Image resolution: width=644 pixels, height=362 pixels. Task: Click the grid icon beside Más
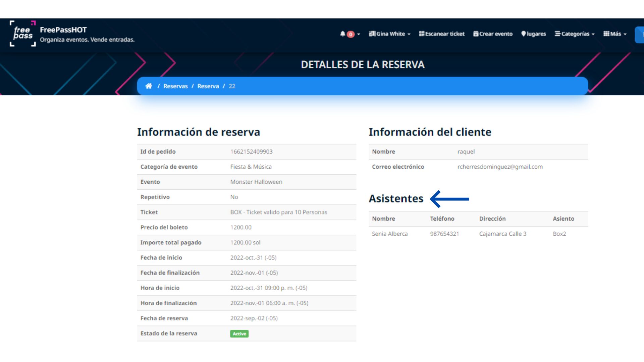(x=606, y=34)
